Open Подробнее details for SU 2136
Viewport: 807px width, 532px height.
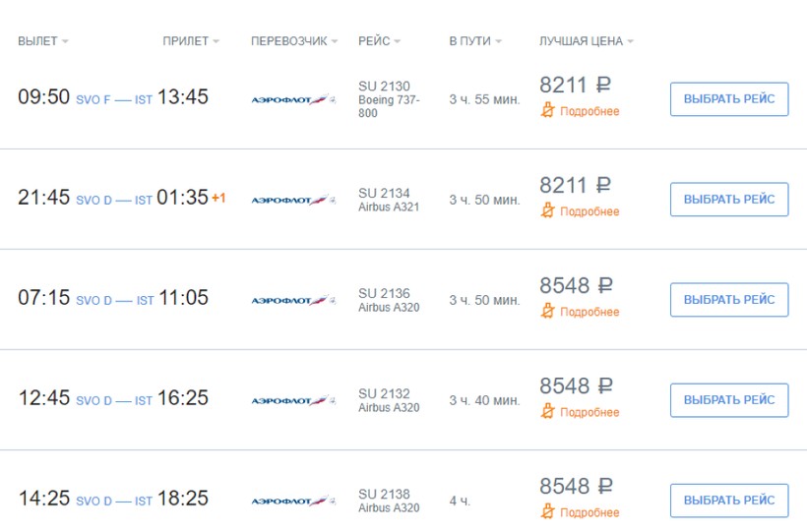[x=590, y=312]
